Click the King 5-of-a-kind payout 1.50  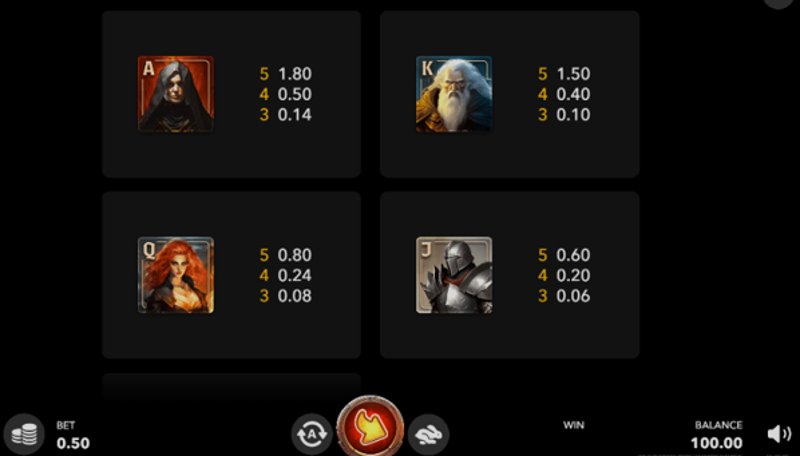[x=573, y=74]
